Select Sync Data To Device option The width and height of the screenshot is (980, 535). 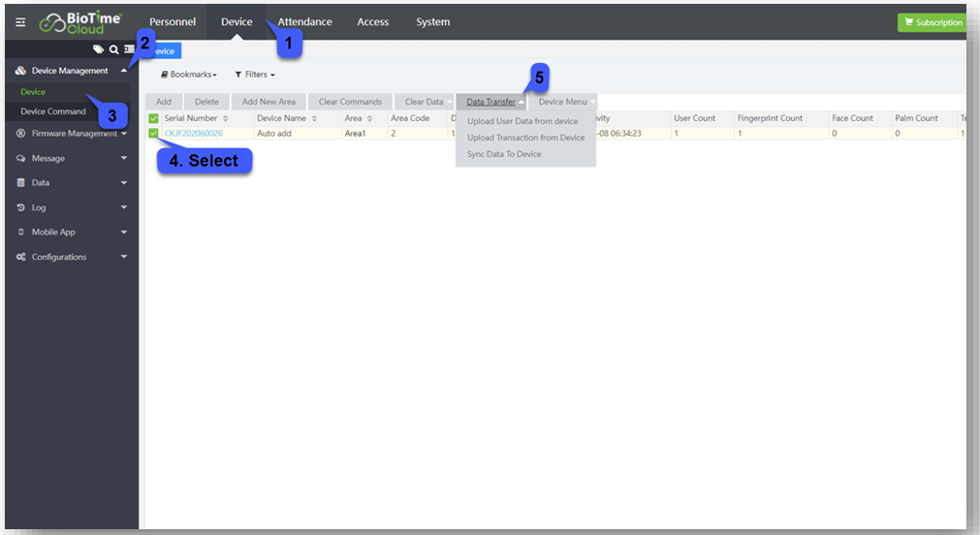tap(504, 154)
